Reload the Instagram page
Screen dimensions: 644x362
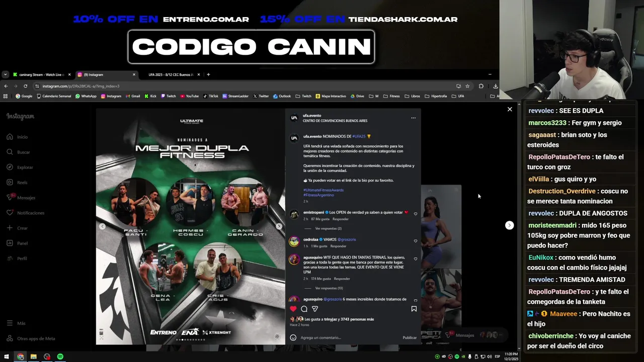(x=25, y=86)
